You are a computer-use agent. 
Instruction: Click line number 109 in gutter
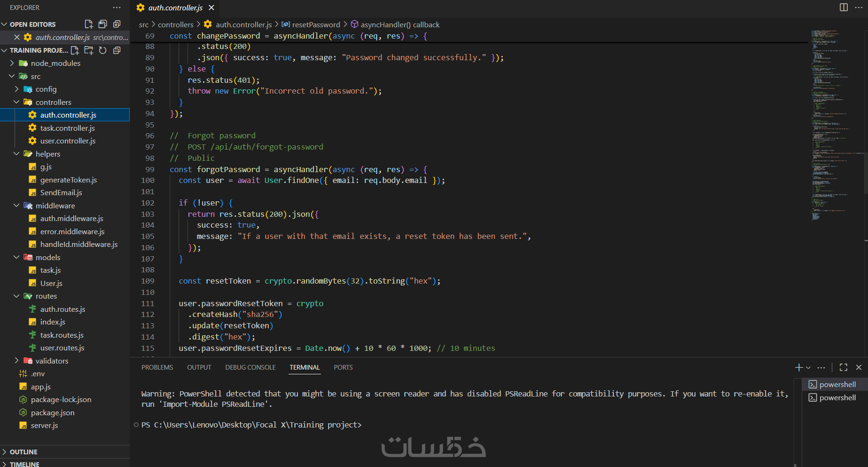[148, 281]
